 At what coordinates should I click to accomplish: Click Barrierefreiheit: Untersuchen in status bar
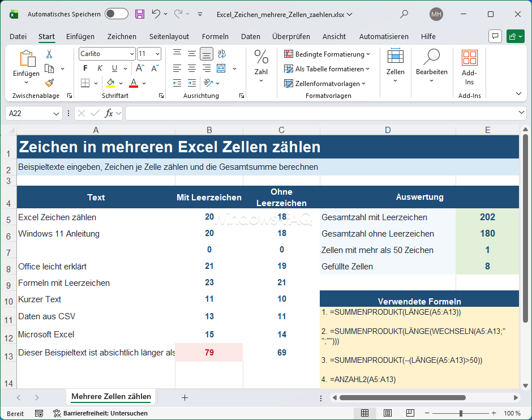(x=100, y=413)
